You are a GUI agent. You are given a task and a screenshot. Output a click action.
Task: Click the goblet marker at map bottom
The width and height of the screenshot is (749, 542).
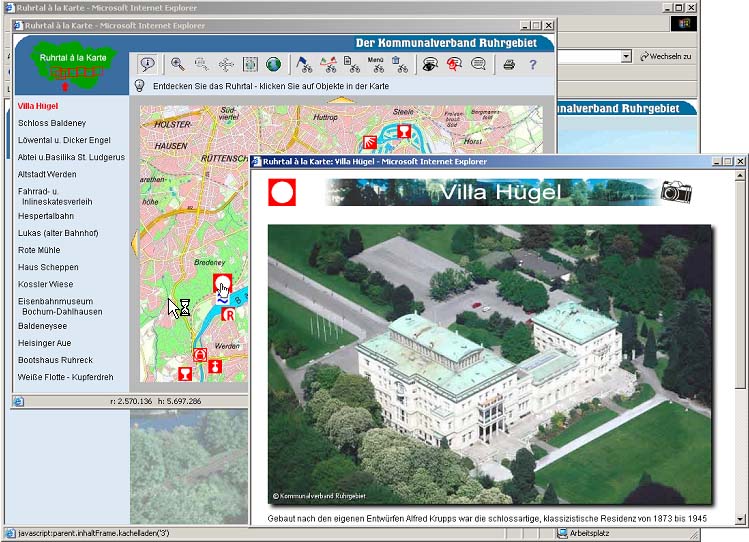click(x=185, y=373)
